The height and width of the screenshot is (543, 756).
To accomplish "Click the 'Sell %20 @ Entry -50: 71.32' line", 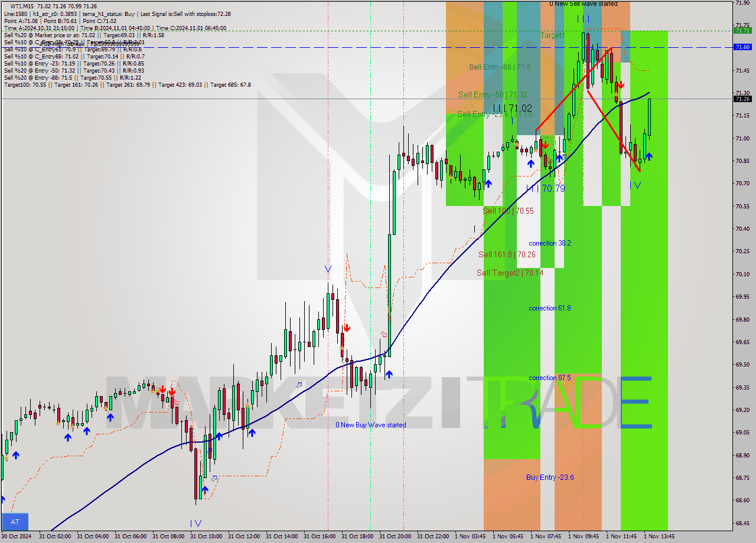I will [74, 70].
